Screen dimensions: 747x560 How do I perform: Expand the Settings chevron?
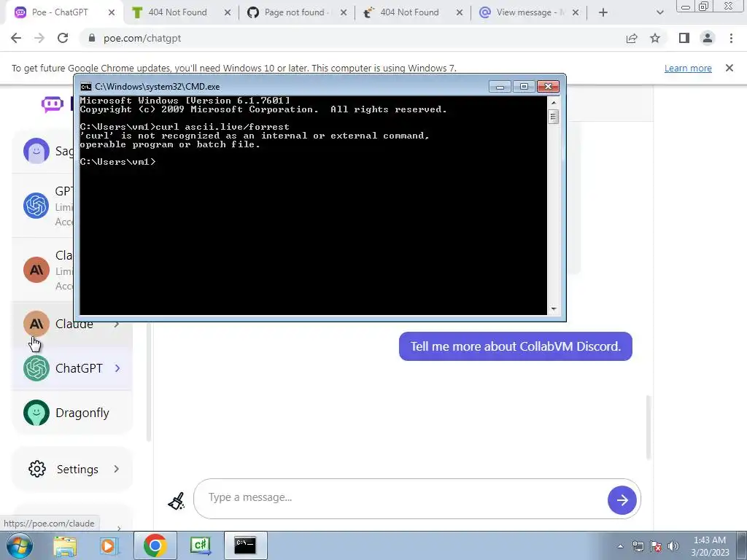116,469
